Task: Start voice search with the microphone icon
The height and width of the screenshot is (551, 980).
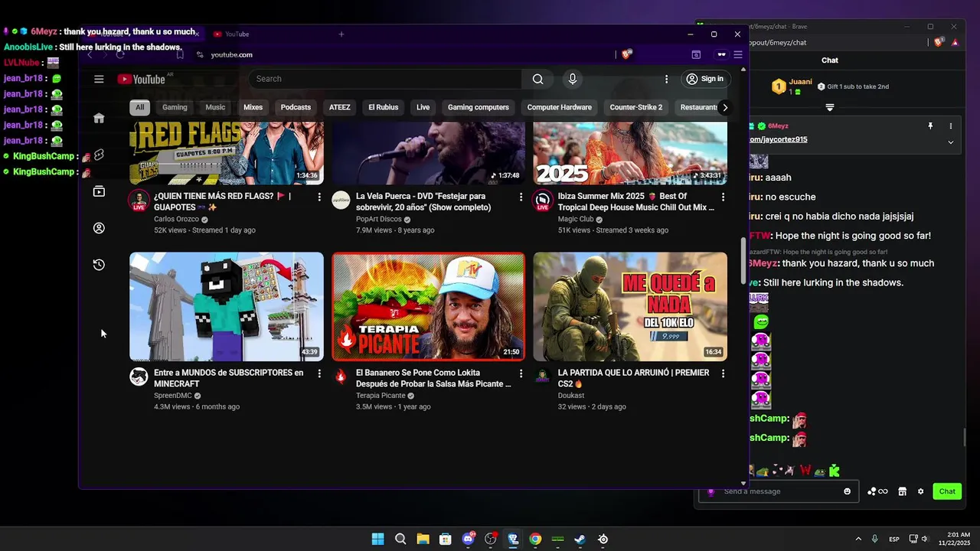Action: [572, 79]
